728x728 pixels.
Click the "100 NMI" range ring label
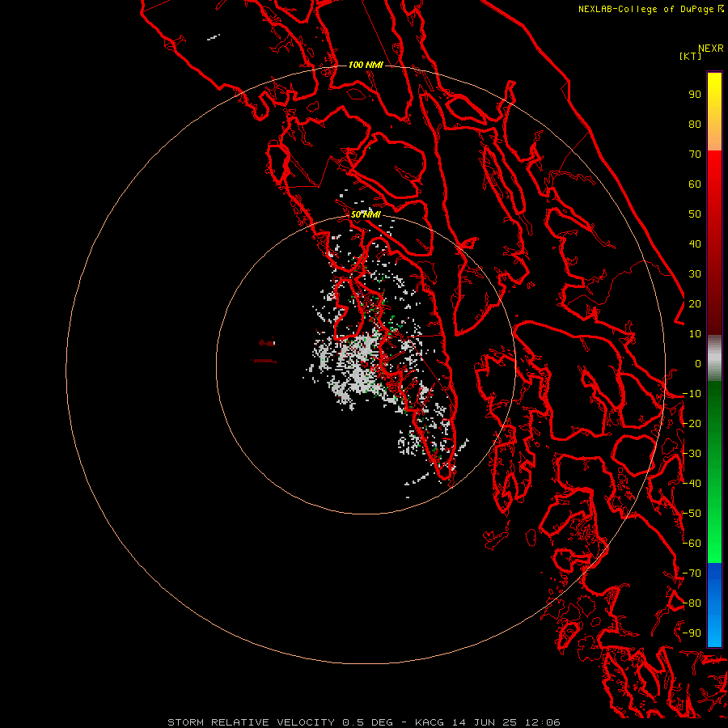pyautogui.click(x=366, y=65)
